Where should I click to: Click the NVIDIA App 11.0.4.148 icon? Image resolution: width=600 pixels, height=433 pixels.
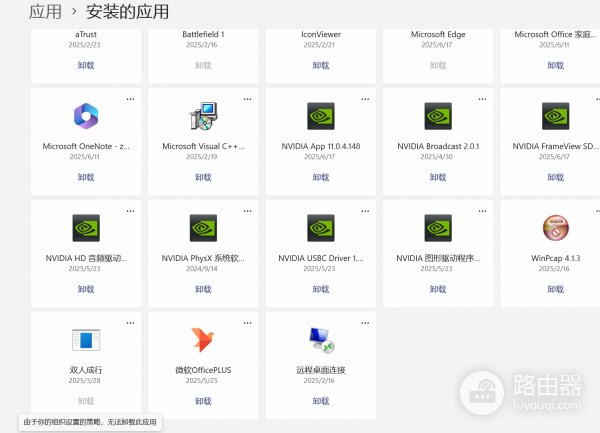pos(321,116)
